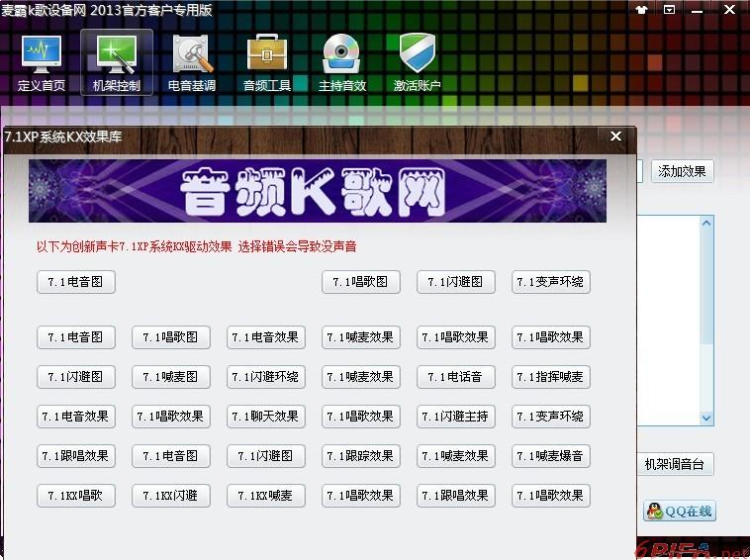Click the input field beside 添加效果
750x560 pixels.
(639, 171)
